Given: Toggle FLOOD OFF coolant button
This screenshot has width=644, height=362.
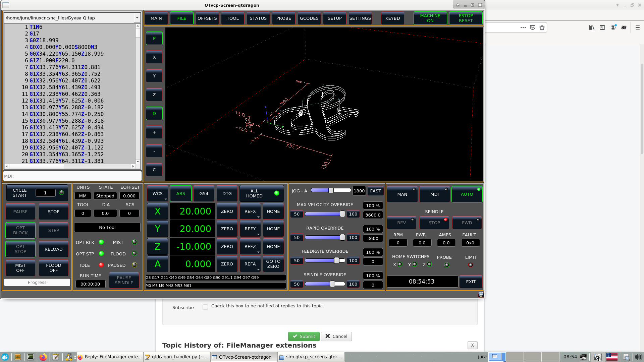Looking at the screenshot, I should coord(54,268).
